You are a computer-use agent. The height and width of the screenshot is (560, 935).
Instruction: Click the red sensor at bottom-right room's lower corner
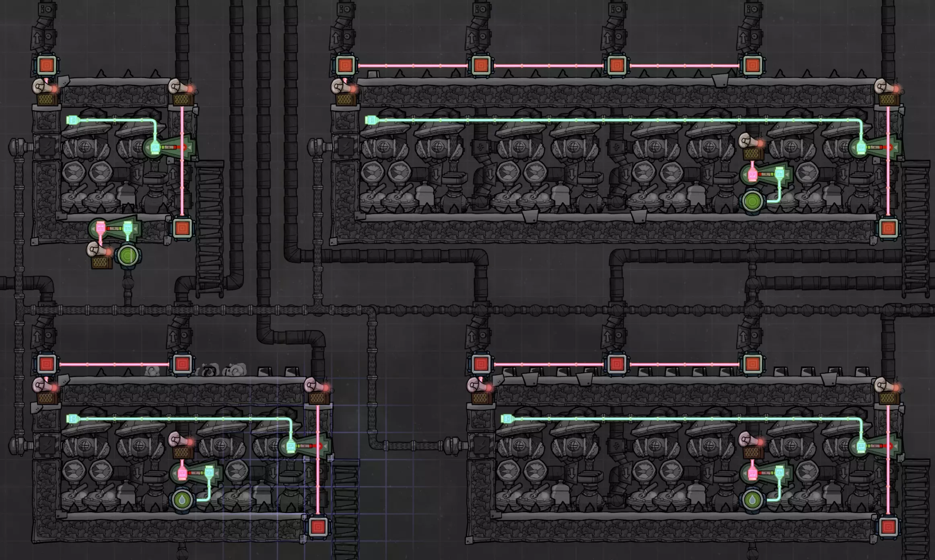(x=888, y=527)
